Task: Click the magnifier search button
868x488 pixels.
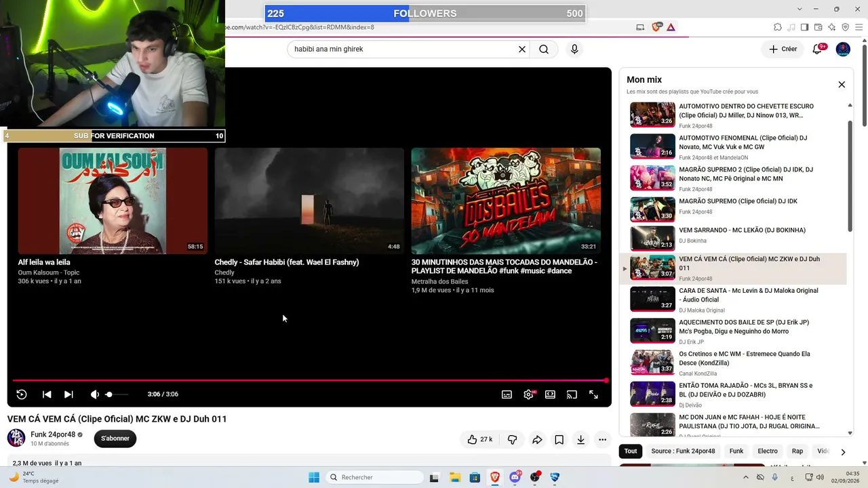Action: pos(544,49)
